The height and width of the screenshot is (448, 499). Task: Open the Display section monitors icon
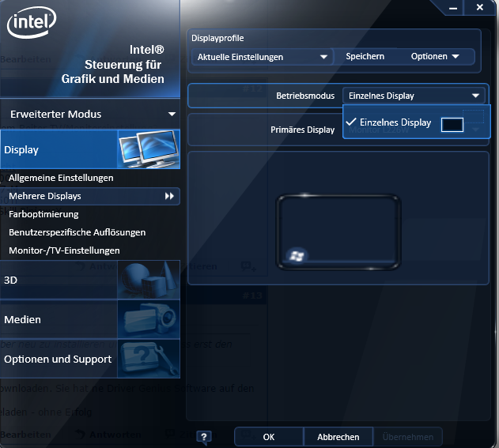pos(149,149)
